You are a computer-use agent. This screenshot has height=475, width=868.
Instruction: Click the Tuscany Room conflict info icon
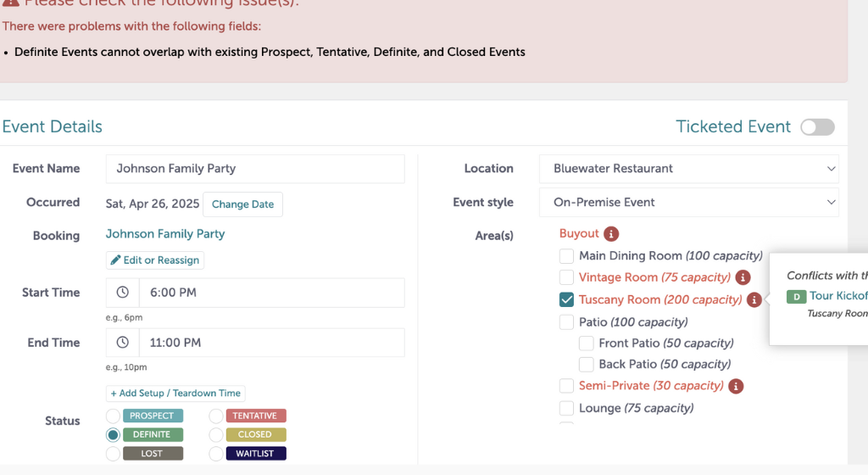pos(754,299)
